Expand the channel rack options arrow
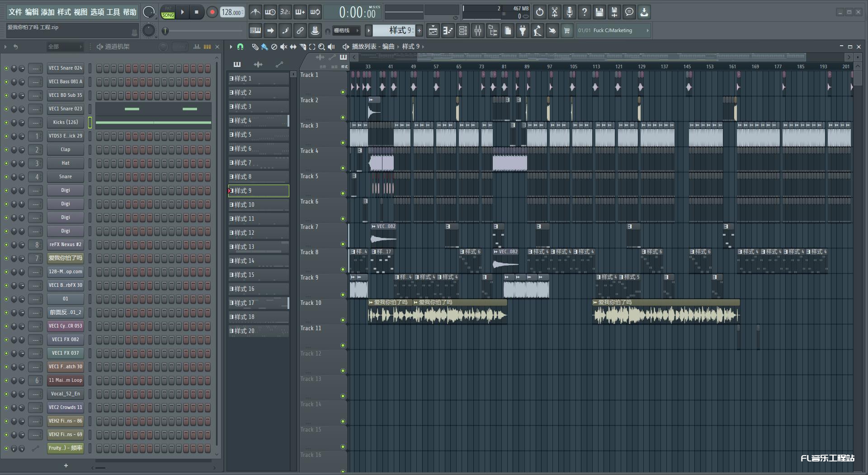The width and height of the screenshot is (868, 475). (x=5, y=47)
